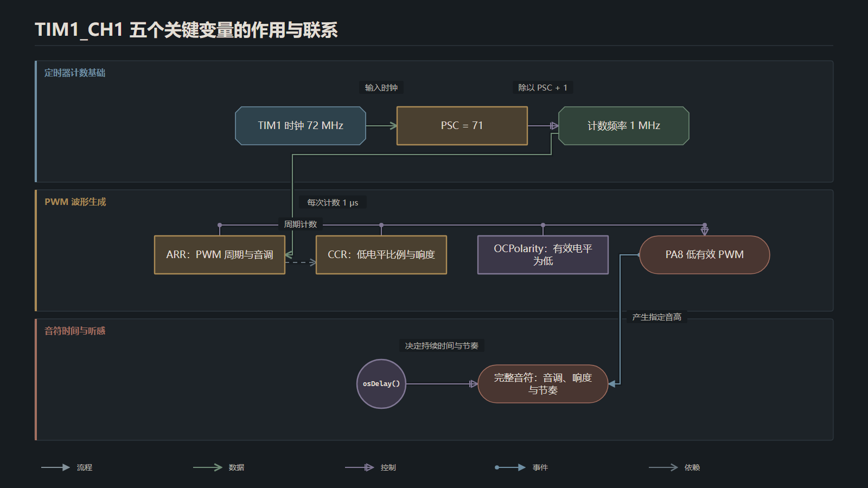Click the diagram title TIM1_CH1 五个关键变量的作用与联系
Screen dimensions: 868x488
pyautogui.click(x=186, y=30)
